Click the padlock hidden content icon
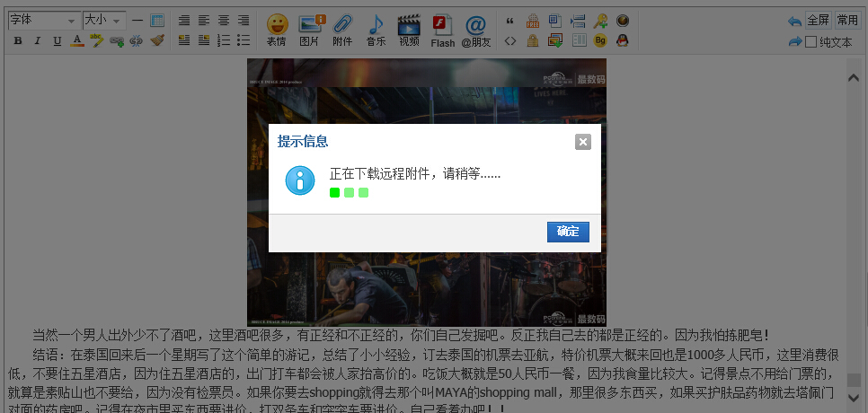The image size is (868, 413). (533, 40)
